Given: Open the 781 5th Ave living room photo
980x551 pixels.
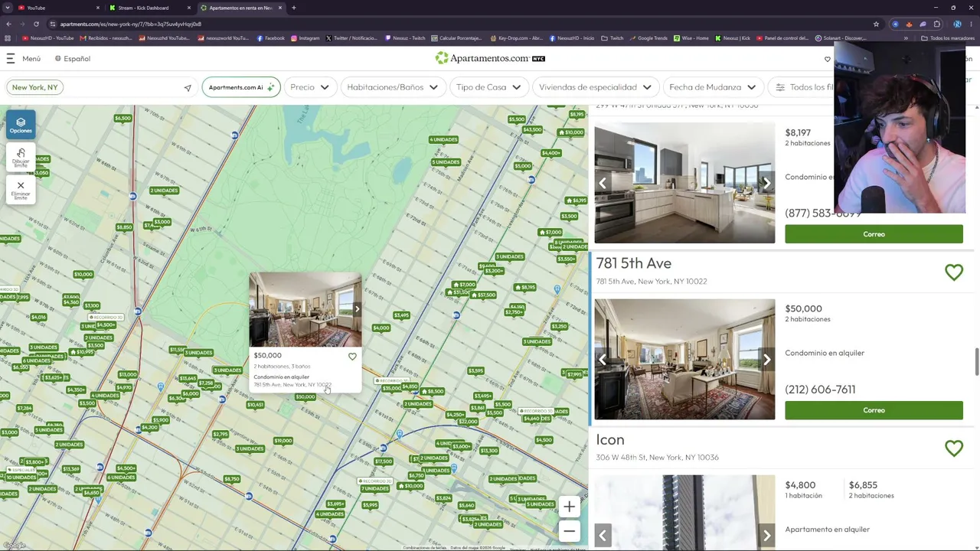Looking at the screenshot, I should point(684,360).
